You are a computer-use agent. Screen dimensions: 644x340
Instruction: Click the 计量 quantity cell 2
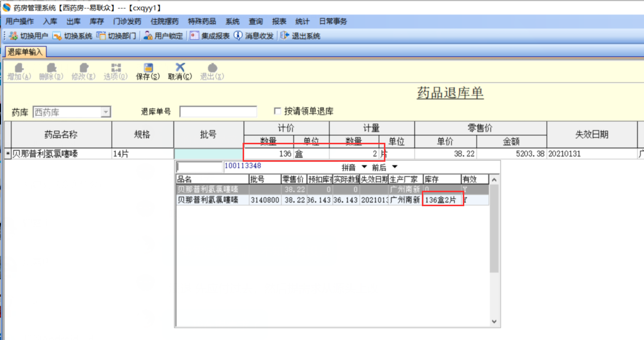(354, 154)
